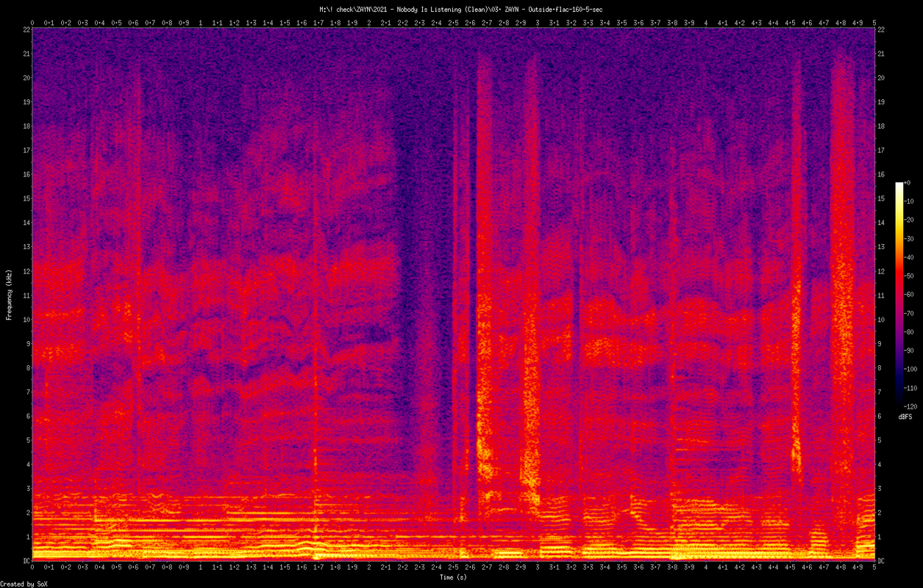Screen dimensions: 923x588
Task: Click the "Time (s)" axis label
Action: tap(453, 578)
